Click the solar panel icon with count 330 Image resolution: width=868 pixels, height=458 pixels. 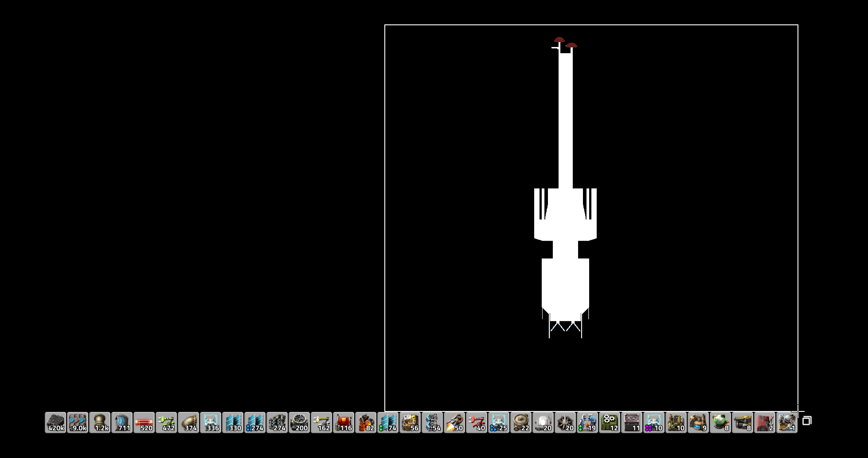click(x=233, y=423)
